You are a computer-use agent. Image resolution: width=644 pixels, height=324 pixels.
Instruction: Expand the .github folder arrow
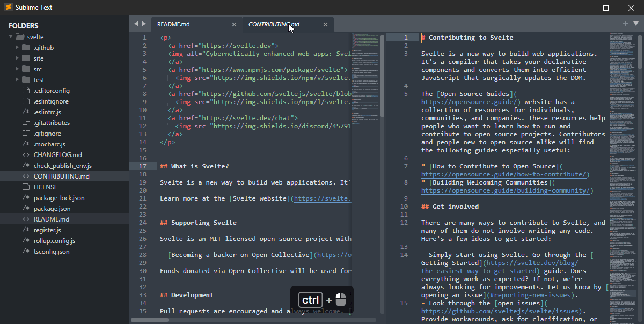(18, 48)
